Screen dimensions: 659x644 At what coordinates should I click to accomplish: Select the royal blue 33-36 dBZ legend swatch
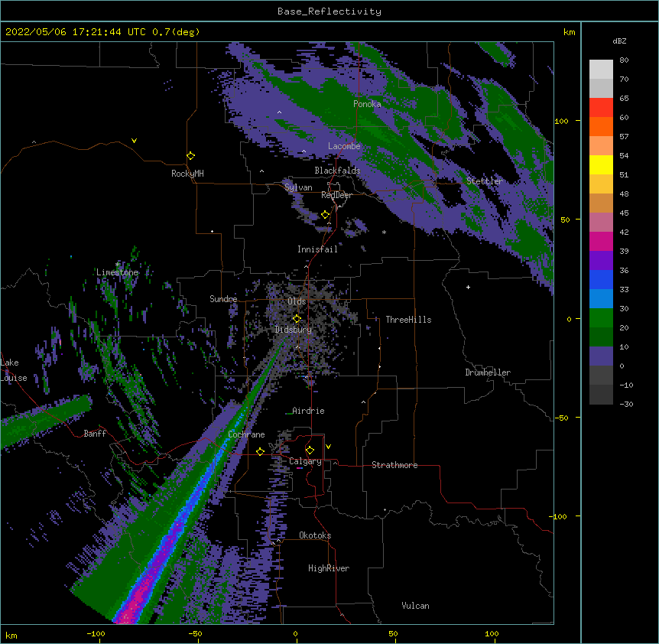tap(601, 279)
